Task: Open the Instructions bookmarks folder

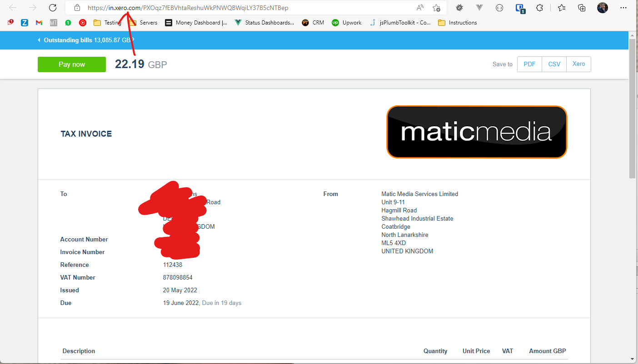Action: tap(458, 22)
